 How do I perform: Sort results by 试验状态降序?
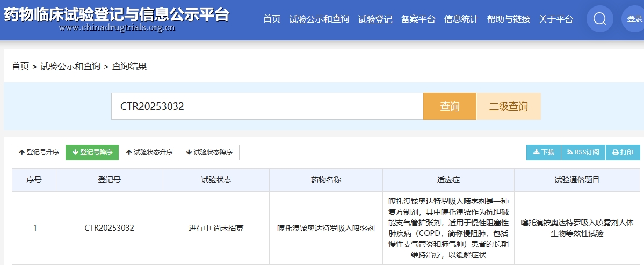[x=209, y=152]
